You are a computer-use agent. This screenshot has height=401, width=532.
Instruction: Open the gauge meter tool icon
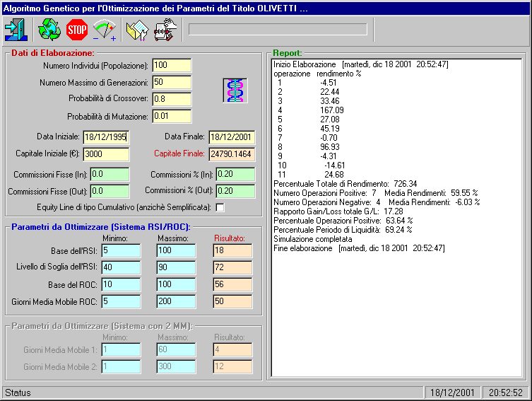pyautogui.click(x=105, y=30)
